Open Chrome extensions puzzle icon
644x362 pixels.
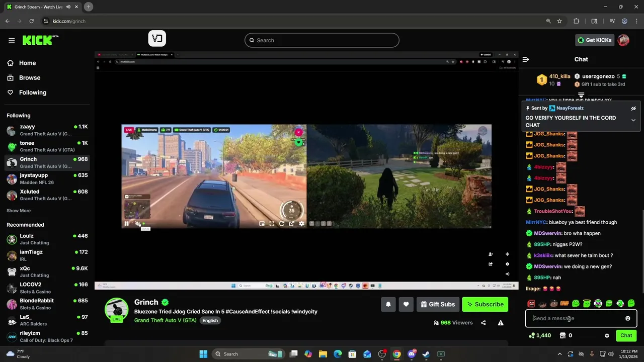click(x=577, y=21)
